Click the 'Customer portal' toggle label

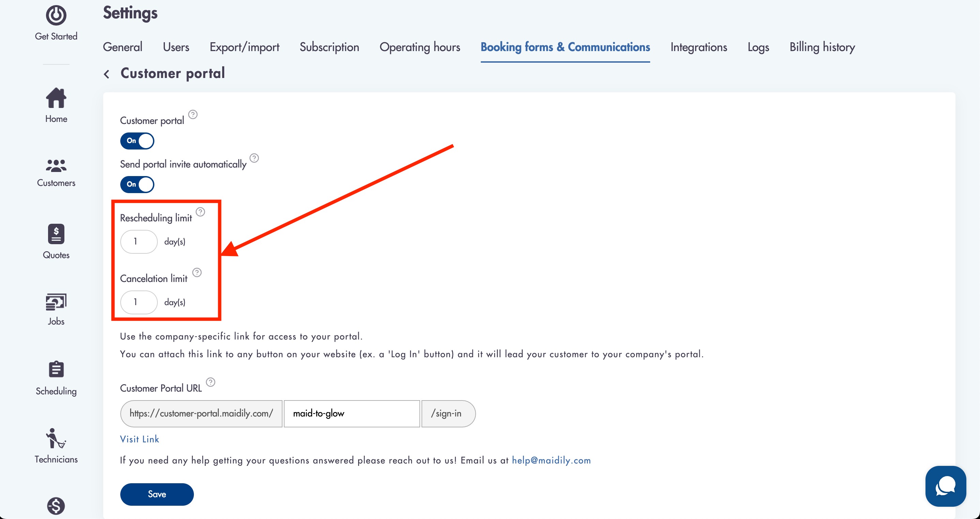tap(152, 121)
